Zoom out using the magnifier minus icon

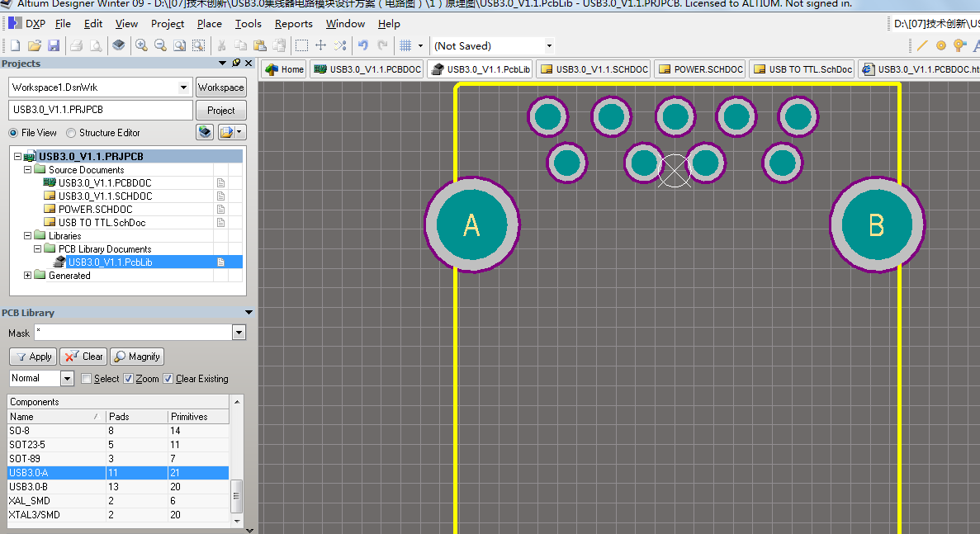point(161,45)
